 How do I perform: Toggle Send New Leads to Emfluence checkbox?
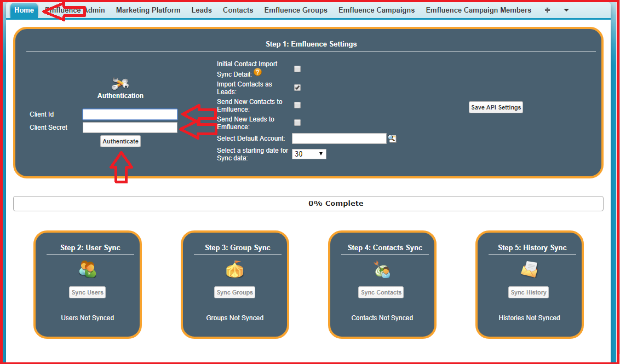(x=297, y=123)
